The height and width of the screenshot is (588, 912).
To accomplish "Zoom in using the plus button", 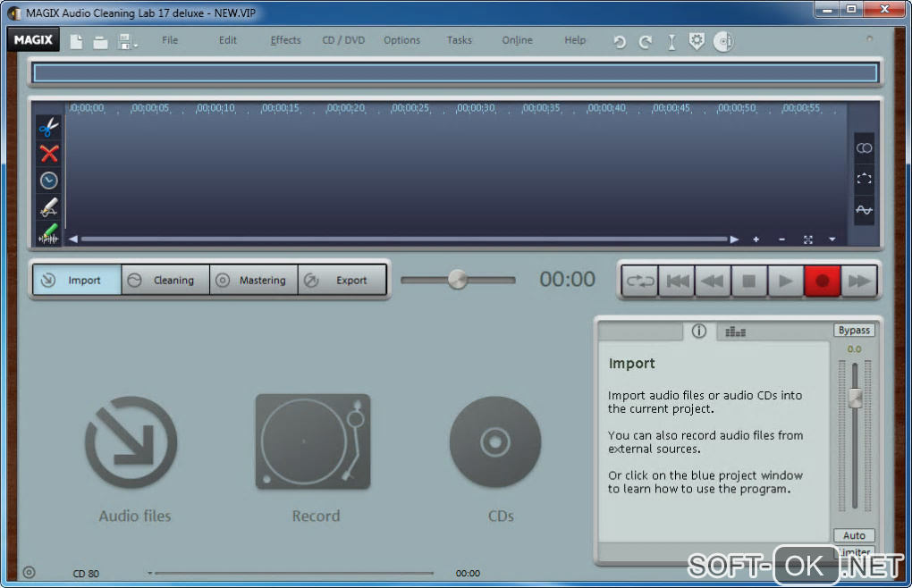I will pos(756,239).
